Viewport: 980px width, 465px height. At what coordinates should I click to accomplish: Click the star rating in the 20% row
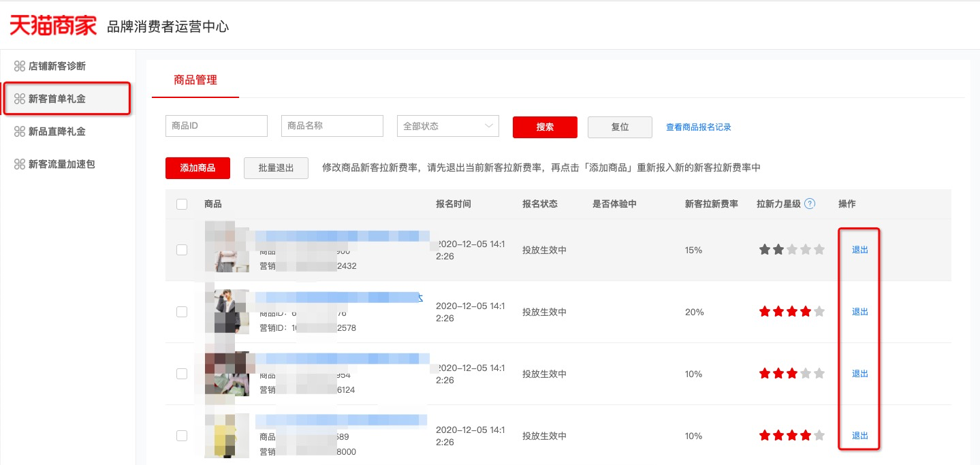point(792,312)
